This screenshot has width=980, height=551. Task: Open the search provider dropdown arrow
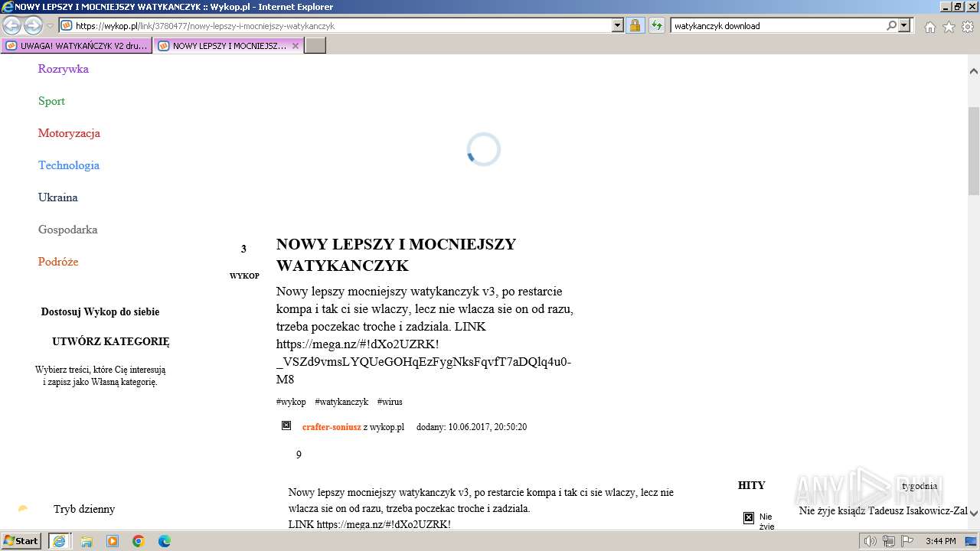coord(905,25)
